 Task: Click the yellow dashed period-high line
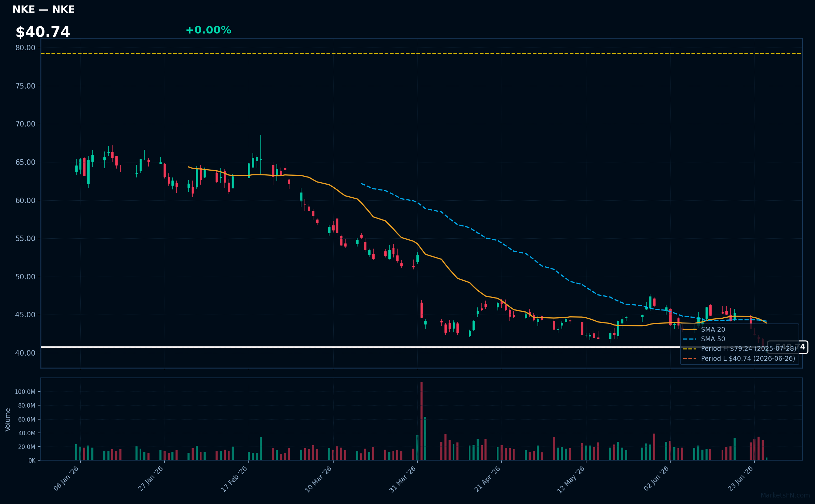pos(422,53)
